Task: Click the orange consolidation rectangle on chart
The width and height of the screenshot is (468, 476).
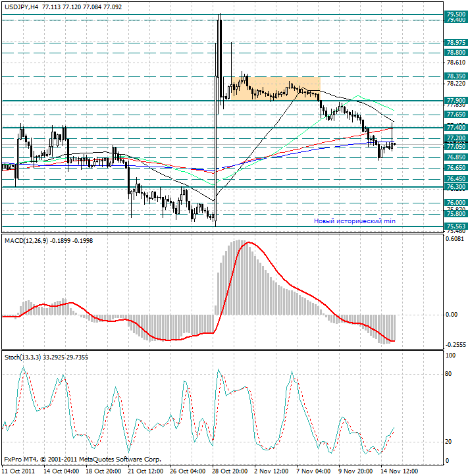Action: point(276,88)
